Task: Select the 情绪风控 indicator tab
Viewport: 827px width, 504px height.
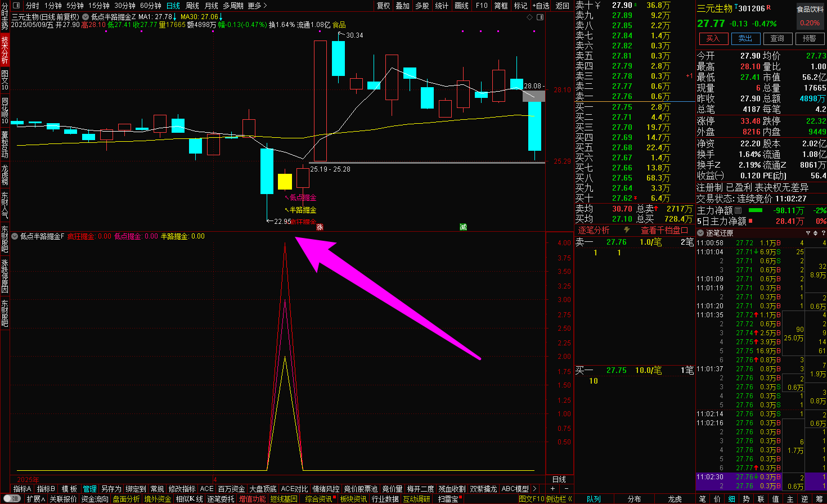Action: click(326, 489)
